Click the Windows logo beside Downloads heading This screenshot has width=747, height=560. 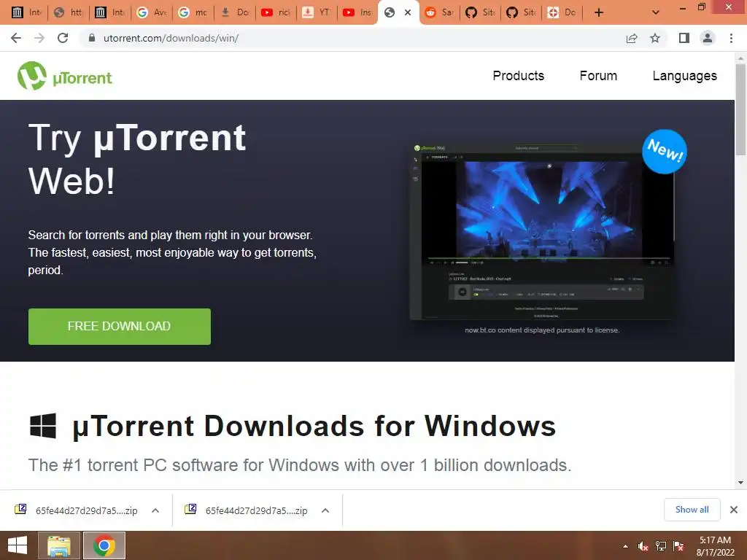point(43,425)
